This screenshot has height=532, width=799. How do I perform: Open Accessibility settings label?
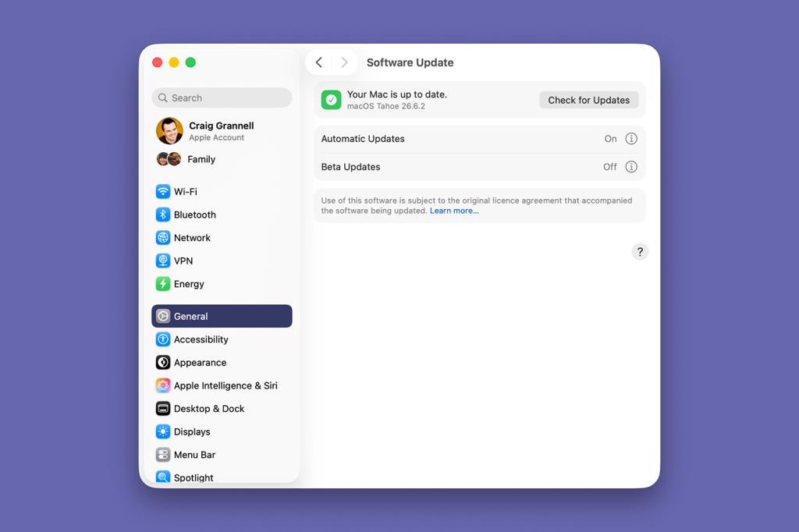[201, 339]
